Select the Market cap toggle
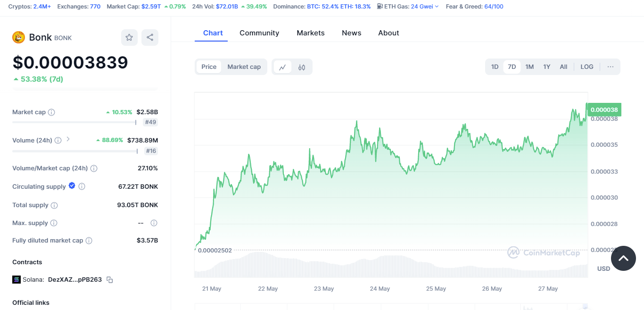The width and height of the screenshot is (644, 310). pos(244,67)
